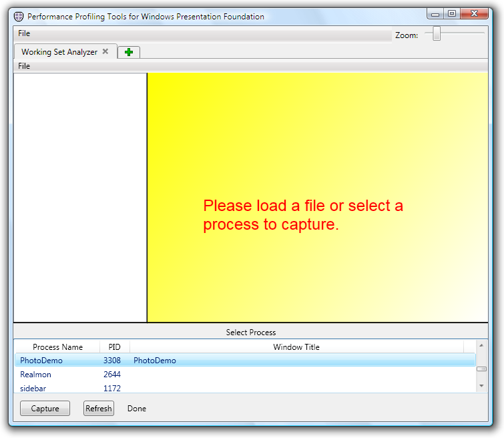Click the Capture button
Screen dimensions: 504x438
point(45,409)
